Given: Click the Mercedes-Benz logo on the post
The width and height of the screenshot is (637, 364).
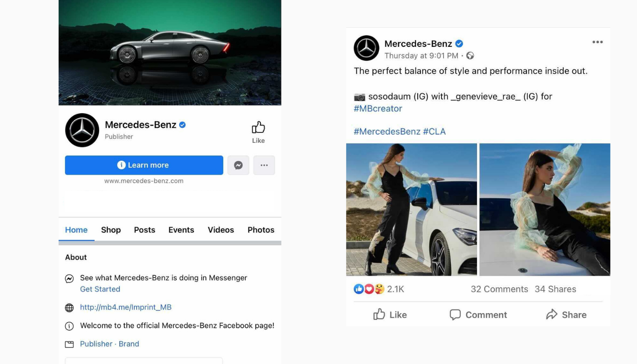Looking at the screenshot, I should click(x=366, y=48).
